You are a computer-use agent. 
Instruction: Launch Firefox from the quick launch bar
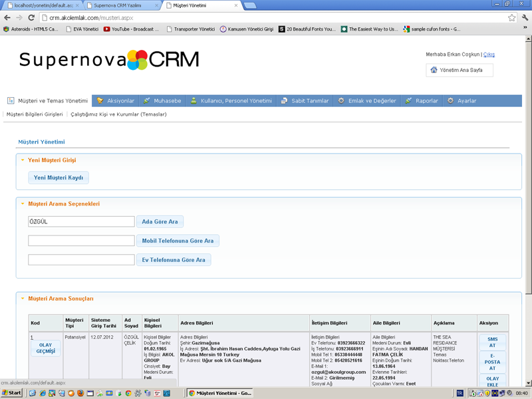[80, 393]
